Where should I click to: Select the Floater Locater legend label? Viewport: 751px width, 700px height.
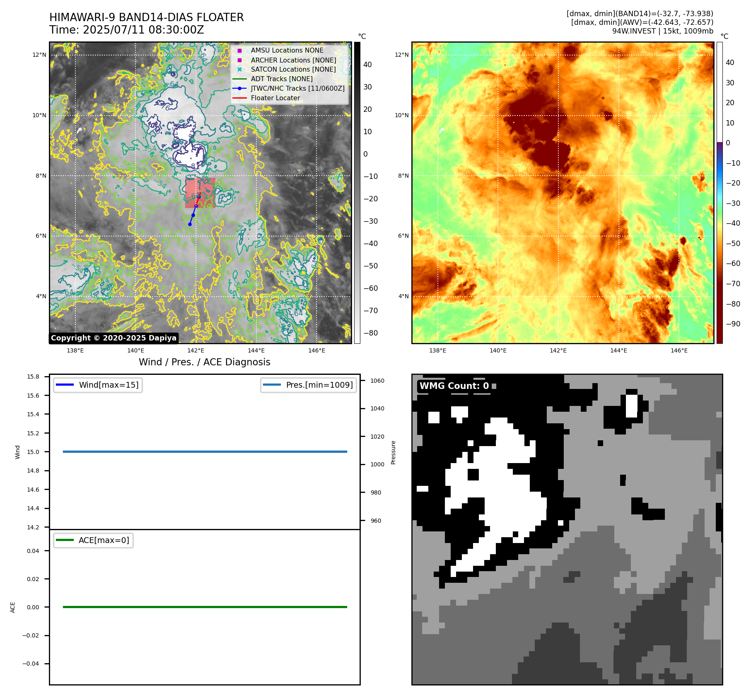coord(275,98)
